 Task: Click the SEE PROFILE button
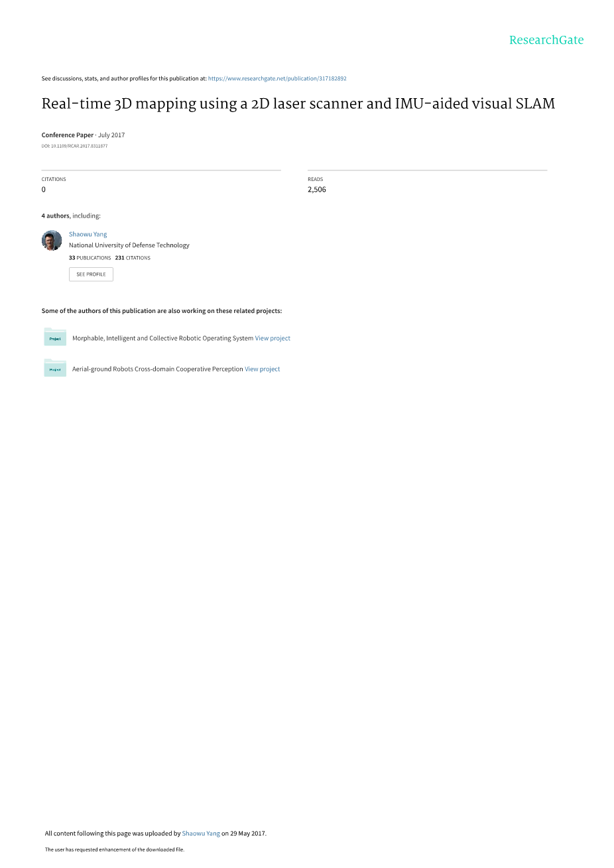[91, 275]
